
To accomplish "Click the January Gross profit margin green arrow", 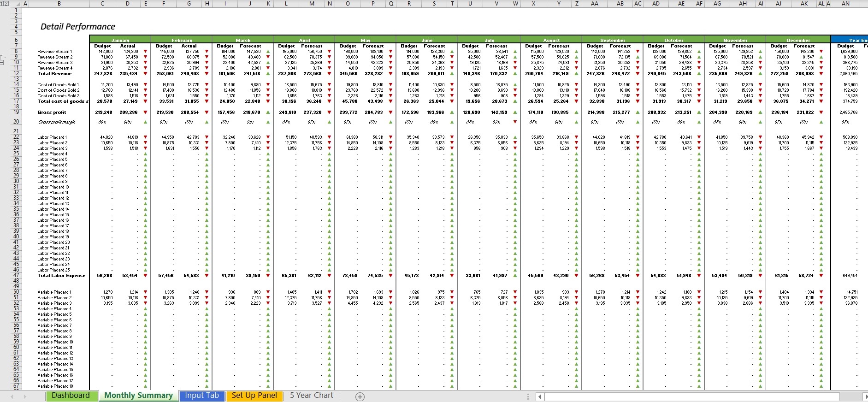I will pos(146,122).
